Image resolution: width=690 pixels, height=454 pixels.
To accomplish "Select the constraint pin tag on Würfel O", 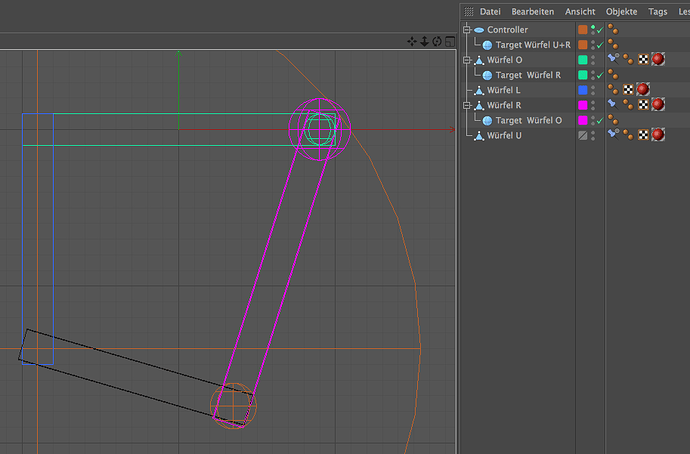I will (x=613, y=58).
